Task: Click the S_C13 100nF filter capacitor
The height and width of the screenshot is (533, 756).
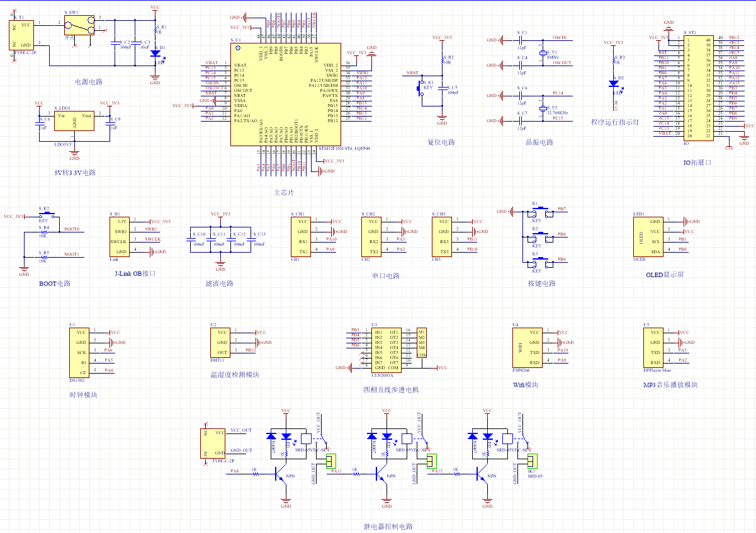Action: (251, 239)
